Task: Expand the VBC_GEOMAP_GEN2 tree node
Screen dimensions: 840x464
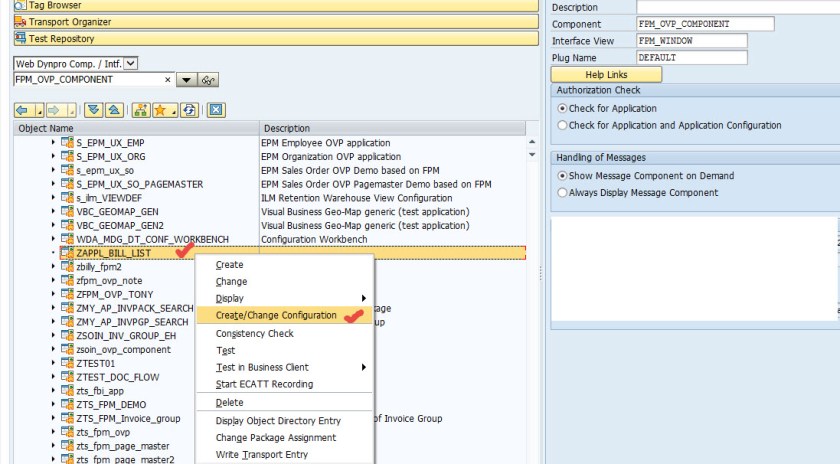Action: tap(53, 226)
